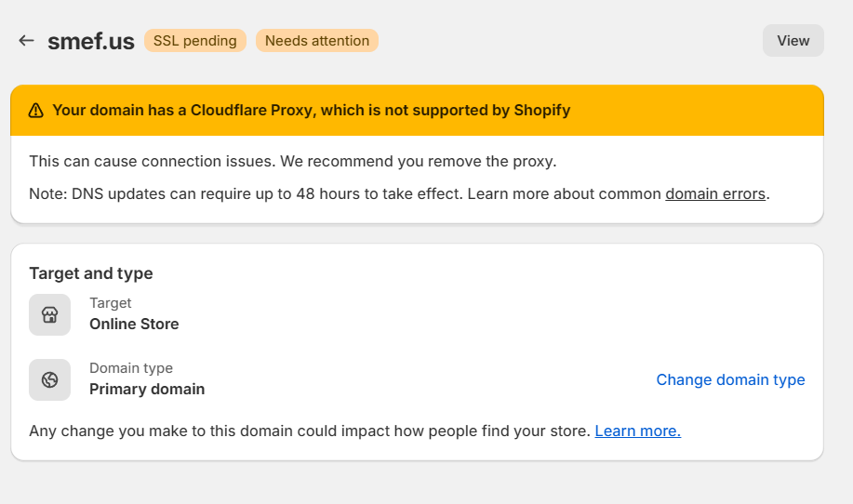
Task: Click the warning triangle icon in banner
Action: coord(36,111)
